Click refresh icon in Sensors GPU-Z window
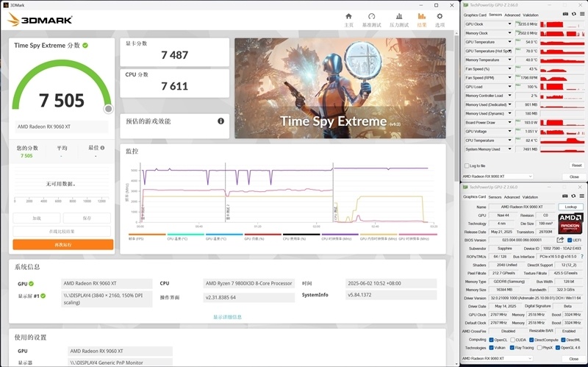The width and height of the screenshot is (588, 367). [x=574, y=14]
